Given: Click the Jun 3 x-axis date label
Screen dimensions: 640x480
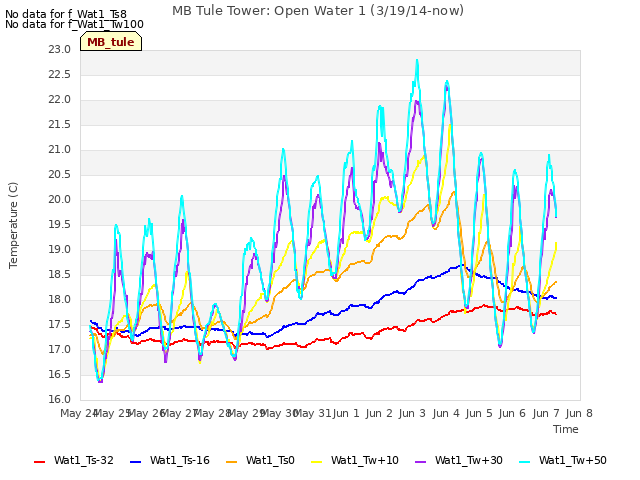Looking at the screenshot, I should [x=412, y=413].
